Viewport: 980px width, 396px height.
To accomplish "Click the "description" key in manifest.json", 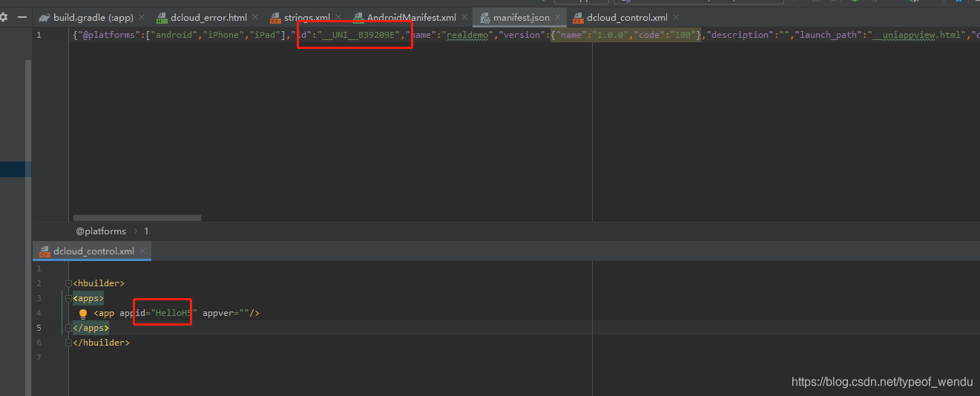I will coord(740,35).
